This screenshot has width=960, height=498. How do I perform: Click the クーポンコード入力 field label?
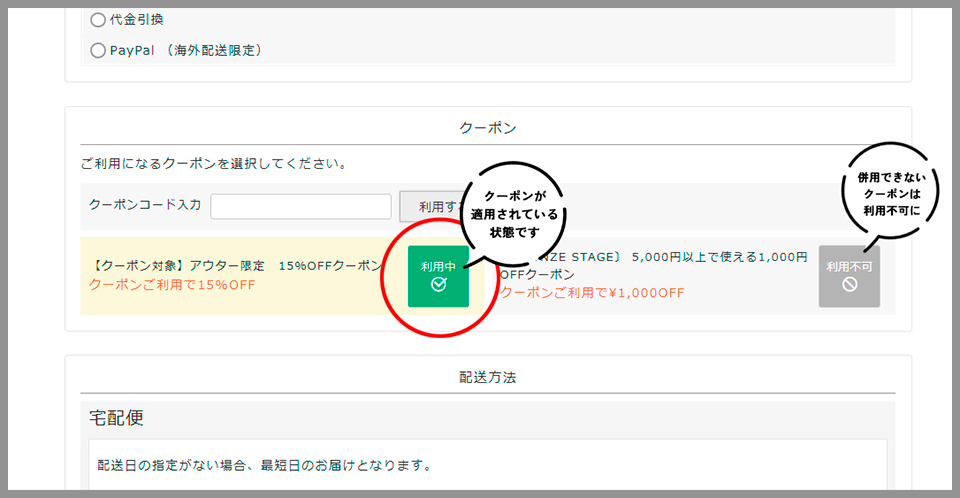pyautogui.click(x=145, y=205)
